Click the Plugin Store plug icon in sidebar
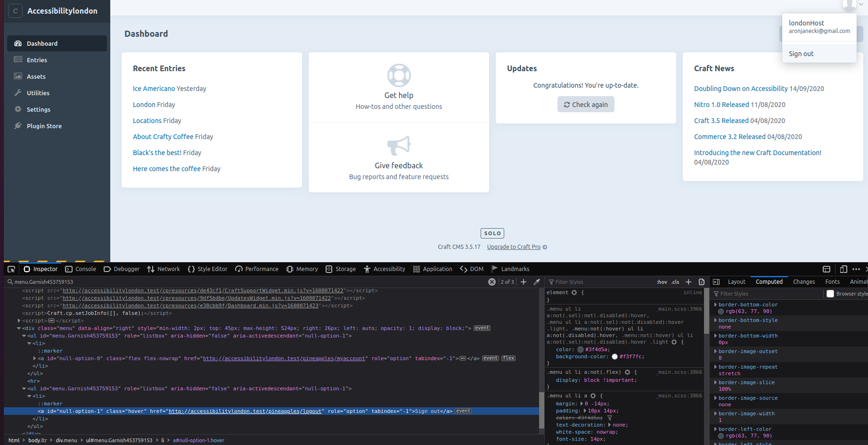The height and width of the screenshot is (445, 868). [18, 125]
